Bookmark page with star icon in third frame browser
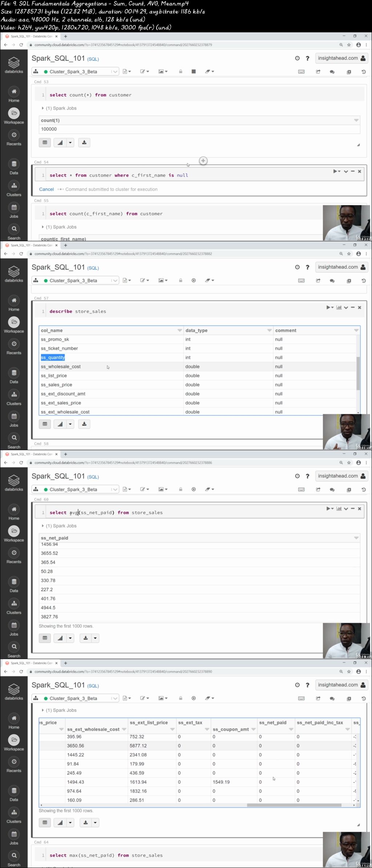Screen dimensions: 372x868 pyautogui.click(x=349, y=463)
